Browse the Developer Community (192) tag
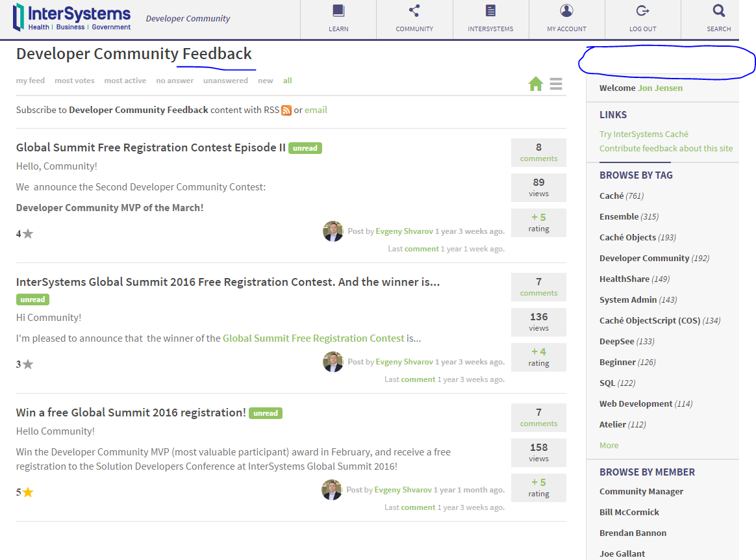The height and width of the screenshot is (560, 756). 654,258
